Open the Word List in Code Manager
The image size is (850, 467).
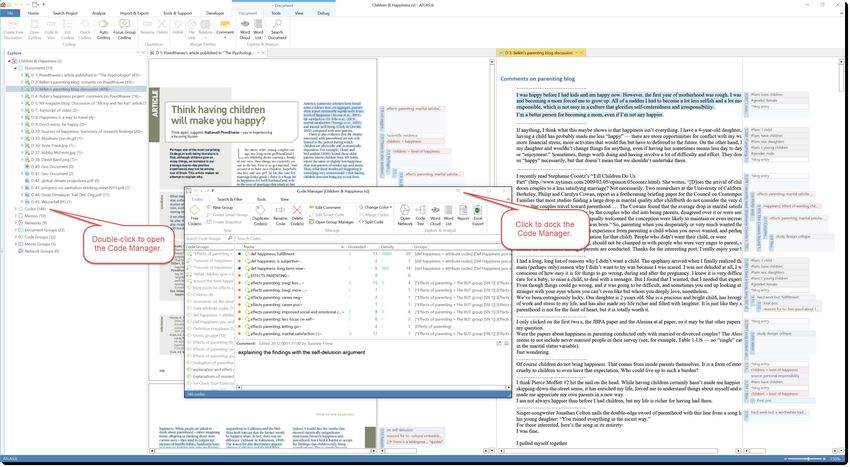click(x=448, y=215)
